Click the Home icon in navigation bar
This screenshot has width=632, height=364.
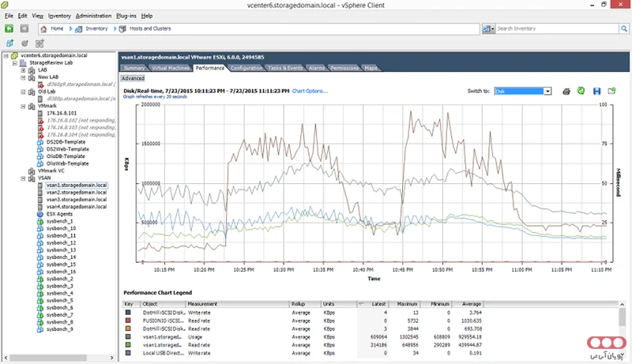click(44, 29)
